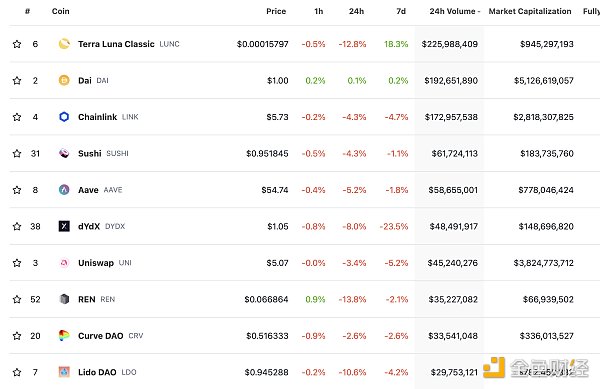The width and height of the screenshot is (600, 389).
Task: Sort table by Price column header
Action: coord(276,11)
